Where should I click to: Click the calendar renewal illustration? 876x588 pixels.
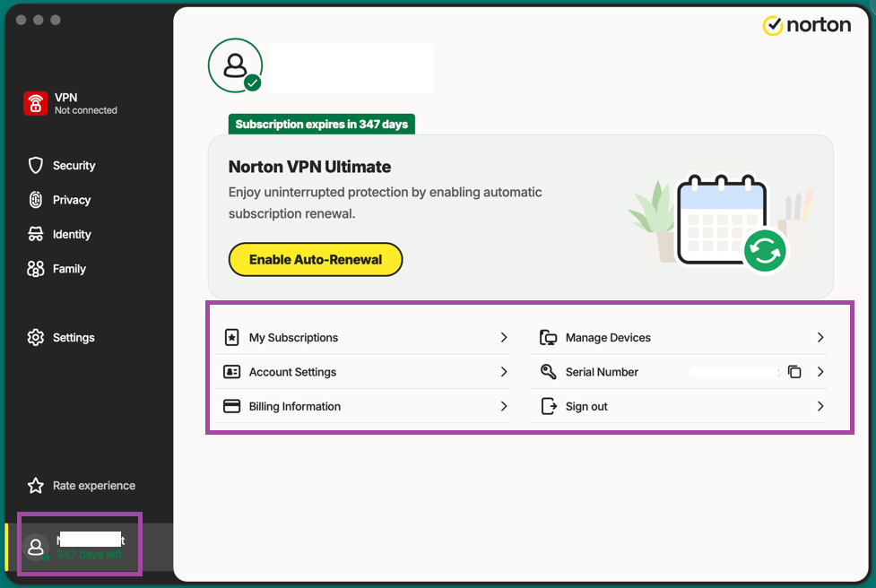[x=721, y=224]
